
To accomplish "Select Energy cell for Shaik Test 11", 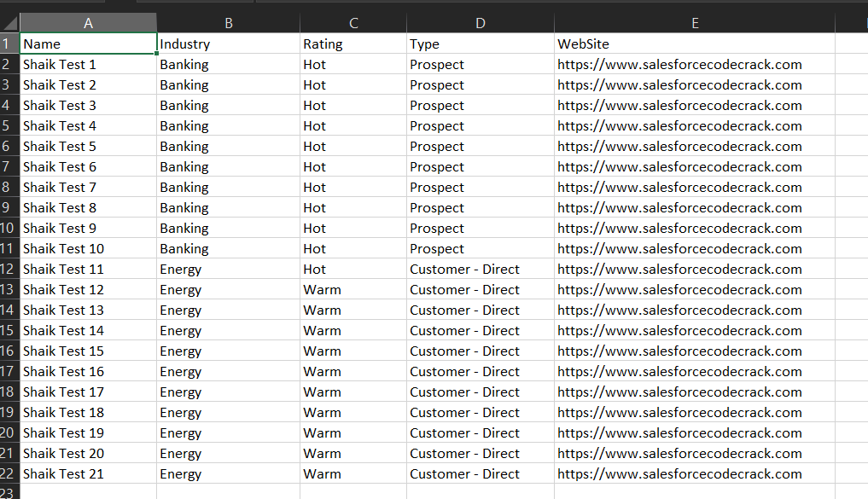I will (x=228, y=269).
